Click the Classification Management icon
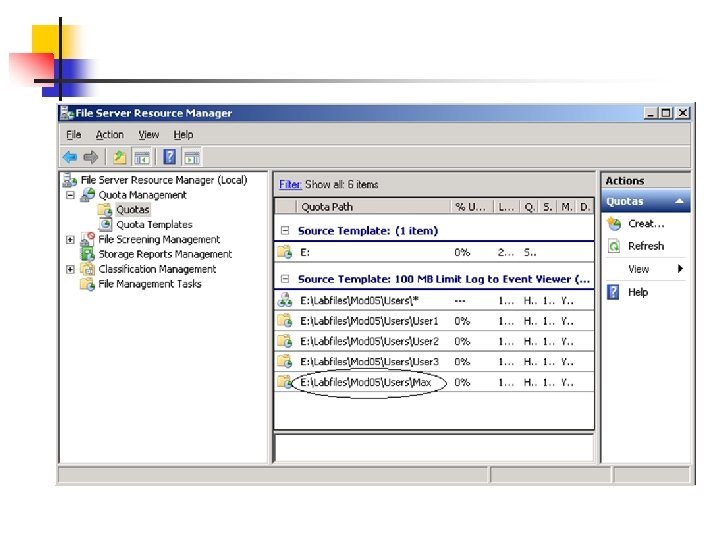 point(88,269)
